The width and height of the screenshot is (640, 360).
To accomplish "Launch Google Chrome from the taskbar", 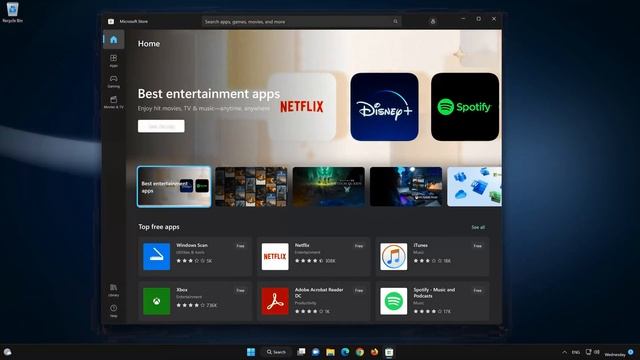I will (360, 352).
